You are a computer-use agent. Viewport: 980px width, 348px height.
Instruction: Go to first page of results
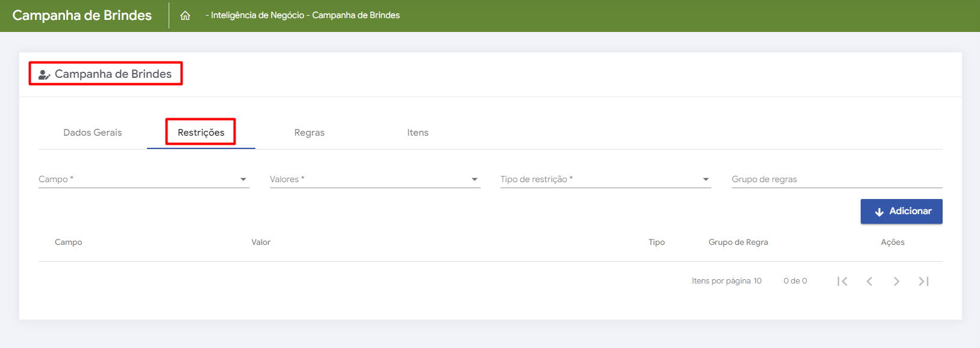coord(842,281)
